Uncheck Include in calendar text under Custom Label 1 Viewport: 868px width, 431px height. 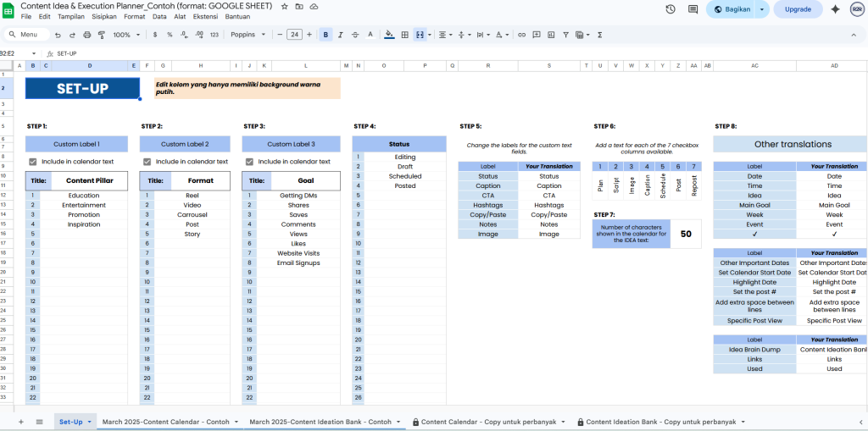coord(33,162)
